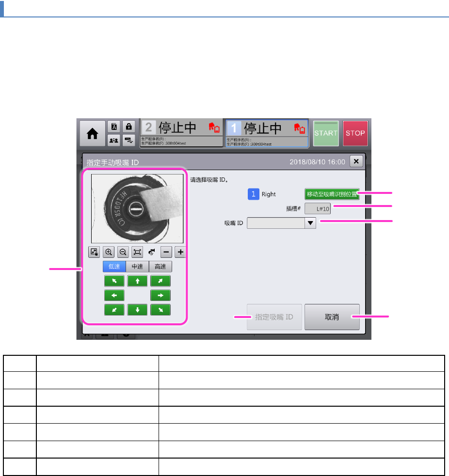Screen dimensions: 449x476
Task: Jog head diagonally up-left
Action: 114,281
